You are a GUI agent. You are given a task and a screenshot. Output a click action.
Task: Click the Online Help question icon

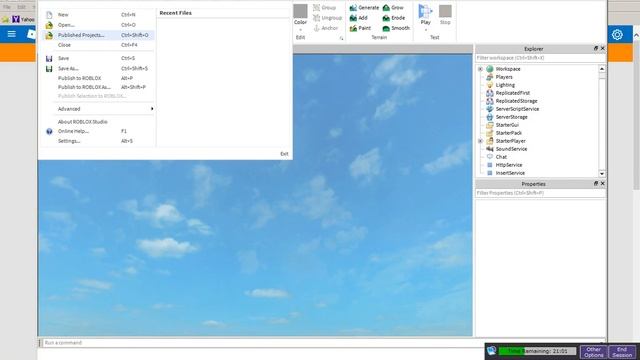click(x=49, y=131)
